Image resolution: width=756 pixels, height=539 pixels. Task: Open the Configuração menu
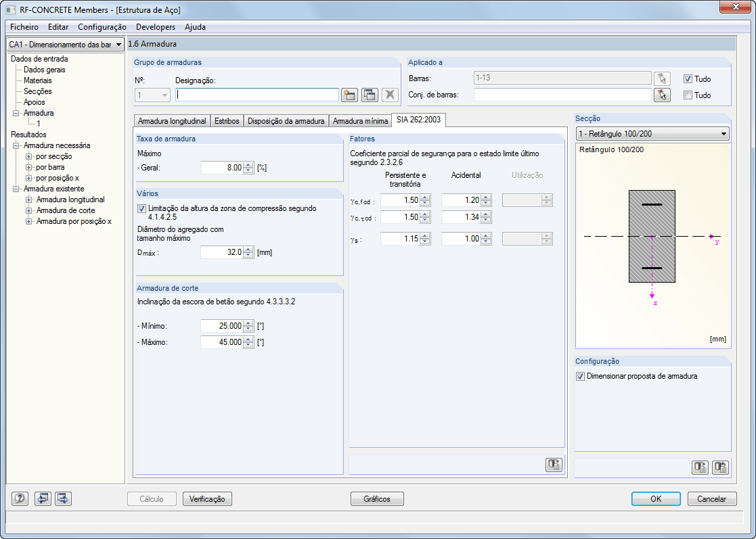(x=102, y=27)
